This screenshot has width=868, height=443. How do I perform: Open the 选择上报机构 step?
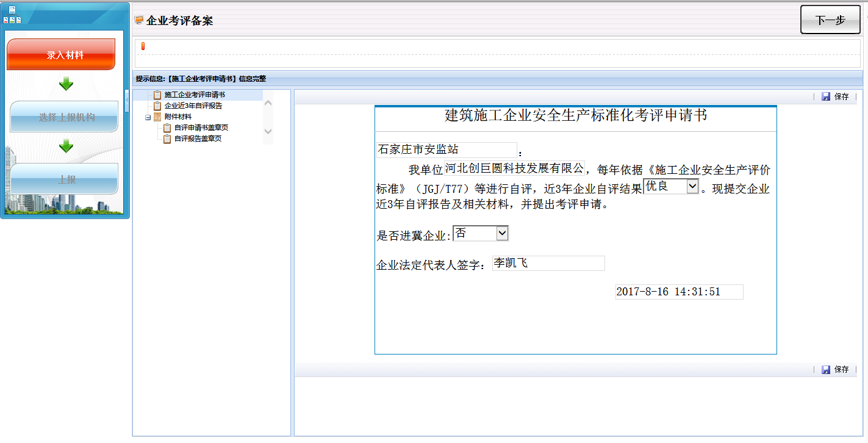(x=64, y=117)
